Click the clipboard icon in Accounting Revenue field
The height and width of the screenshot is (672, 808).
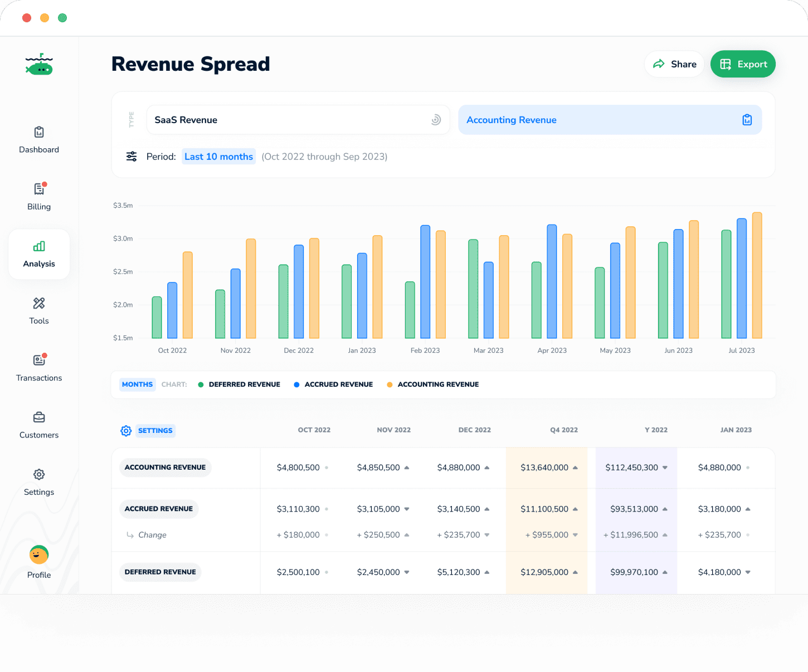coord(747,119)
